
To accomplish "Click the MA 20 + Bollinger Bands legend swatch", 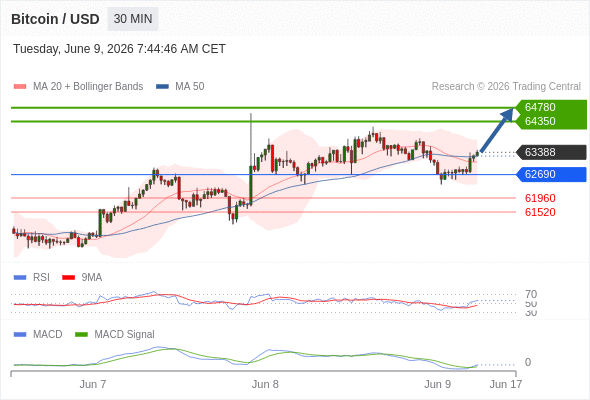I will coord(20,87).
